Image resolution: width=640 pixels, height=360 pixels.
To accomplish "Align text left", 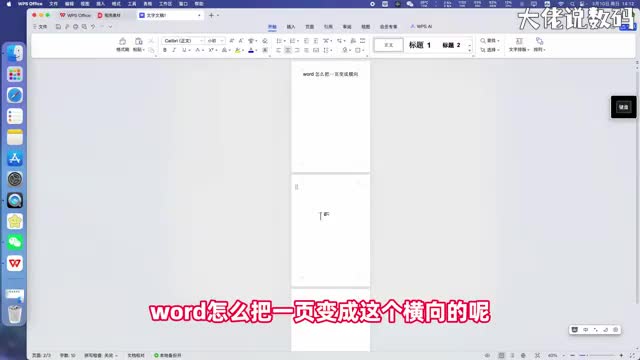I will coord(278,50).
